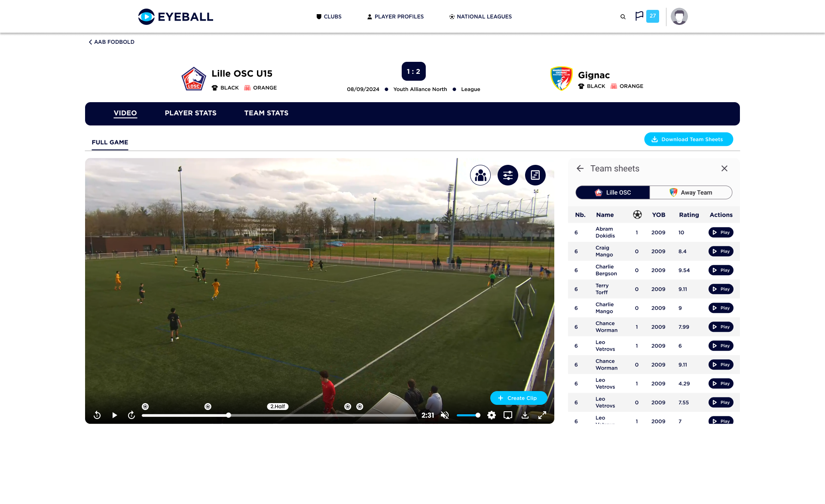Play clips for Craig Mango
The image size is (825, 504).
[721, 252]
